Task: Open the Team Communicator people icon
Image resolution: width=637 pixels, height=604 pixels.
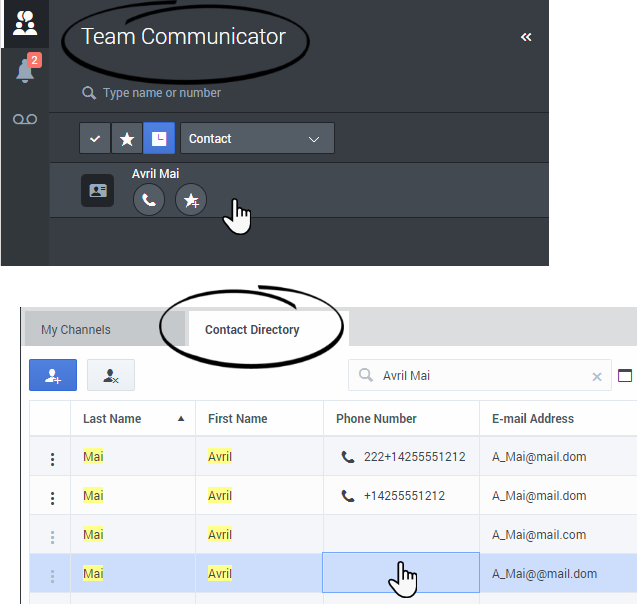Action: (25, 24)
